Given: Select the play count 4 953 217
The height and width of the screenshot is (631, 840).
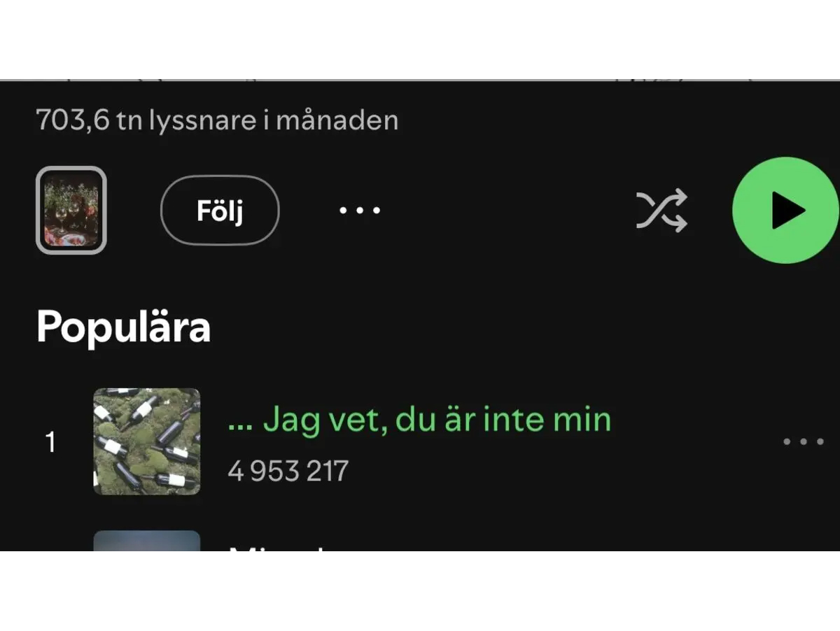Looking at the screenshot, I should tap(288, 471).
